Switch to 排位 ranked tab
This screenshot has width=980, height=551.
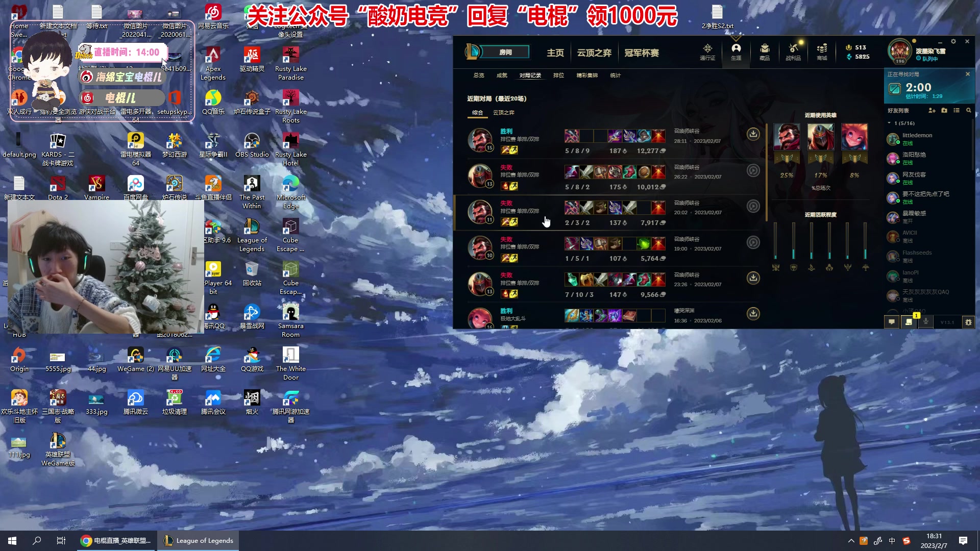tap(559, 75)
